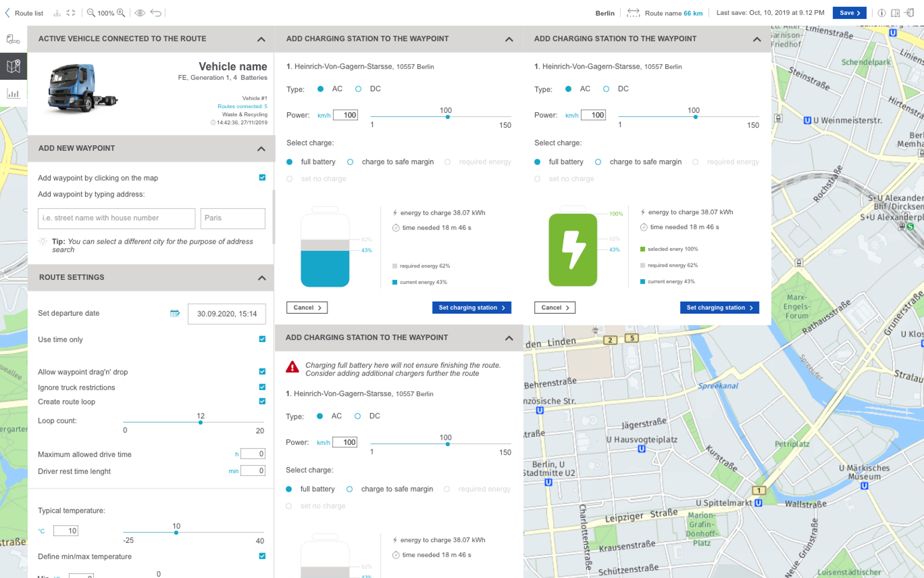
Task: Click the blue Save button
Action: click(850, 13)
